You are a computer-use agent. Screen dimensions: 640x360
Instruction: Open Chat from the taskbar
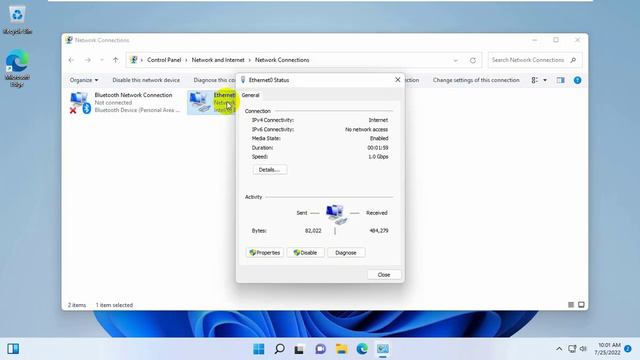pyautogui.click(x=321, y=349)
